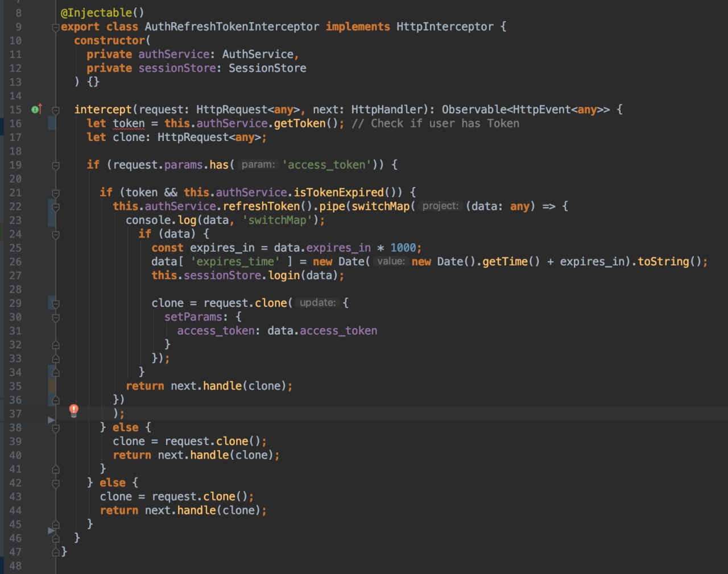
Task: Click the implements gutter icon beside intercept method
Action: point(36,109)
